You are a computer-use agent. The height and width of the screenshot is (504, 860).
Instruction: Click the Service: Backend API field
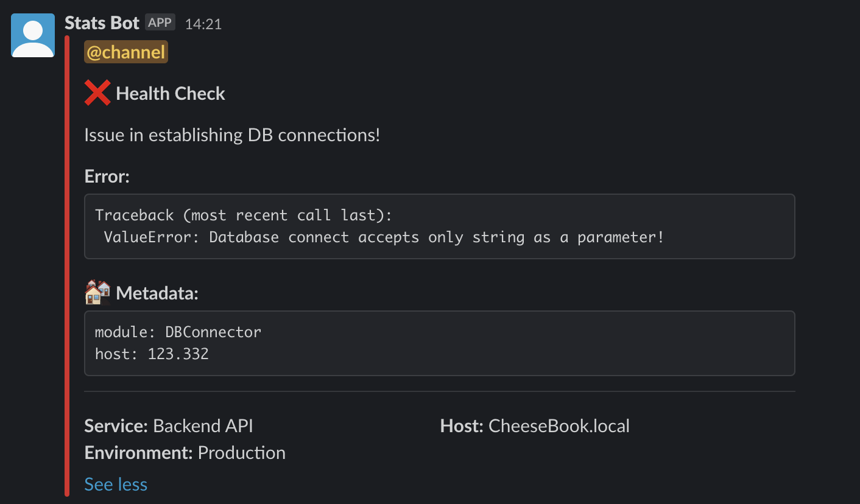169,426
